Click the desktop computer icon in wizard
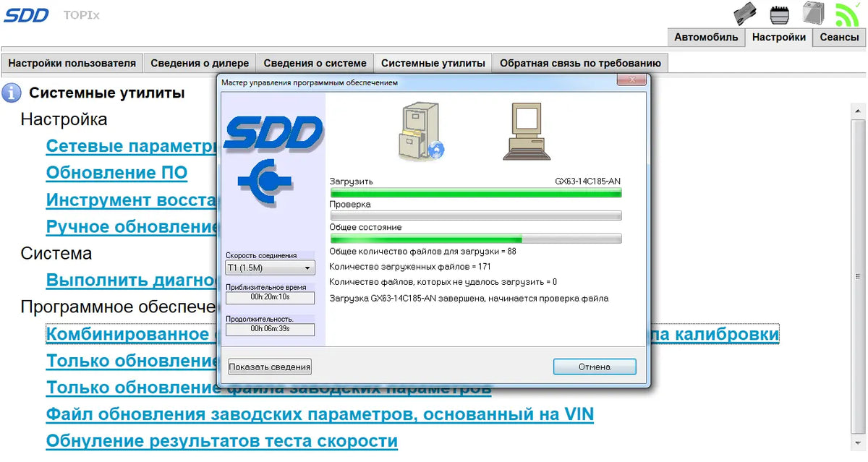This screenshot has height=462, width=868. [x=526, y=132]
